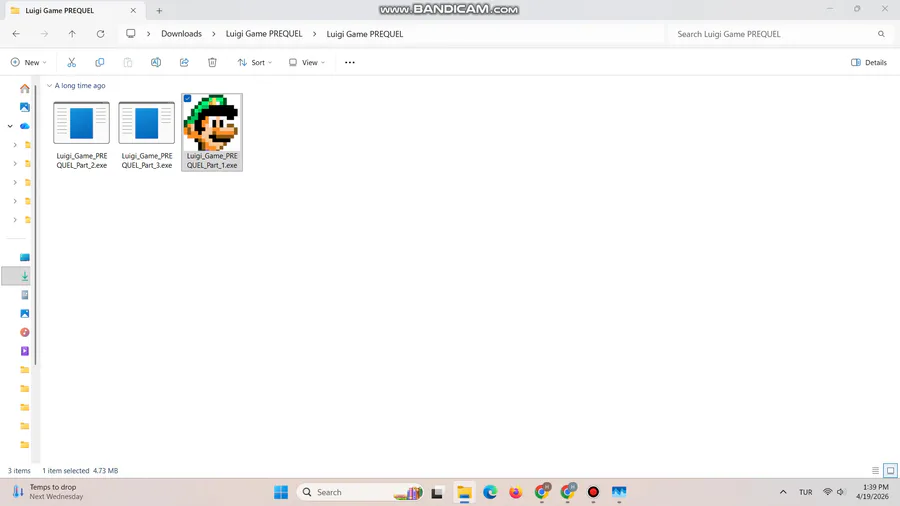This screenshot has width=900, height=506.
Task: Collapse the OneDrive tree node
Action: (x=10, y=126)
